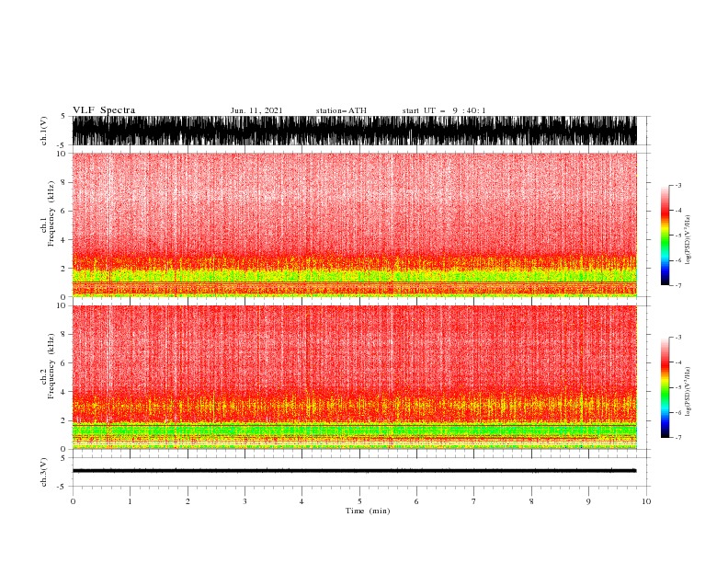Click time axis tick label '5'
Image resolution: width=728 pixels, height=563 pixels.
tap(359, 501)
